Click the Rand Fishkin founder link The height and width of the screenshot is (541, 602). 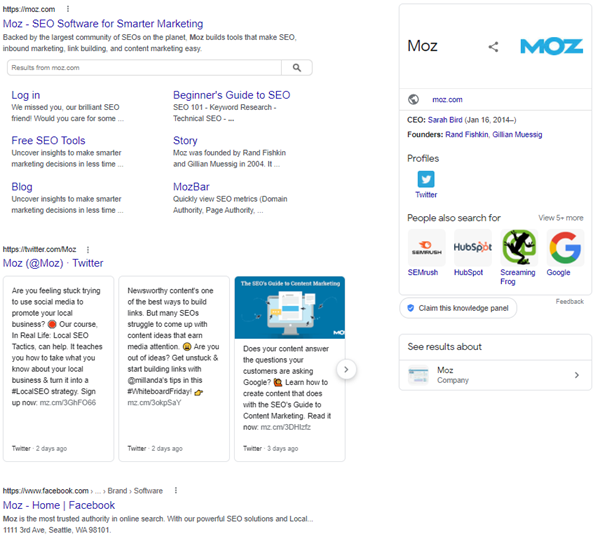click(466, 134)
